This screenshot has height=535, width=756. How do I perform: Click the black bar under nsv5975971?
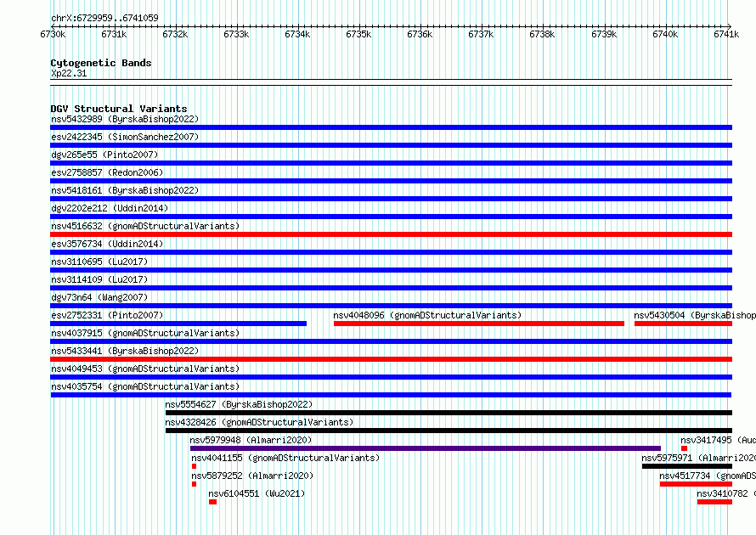coord(687,466)
